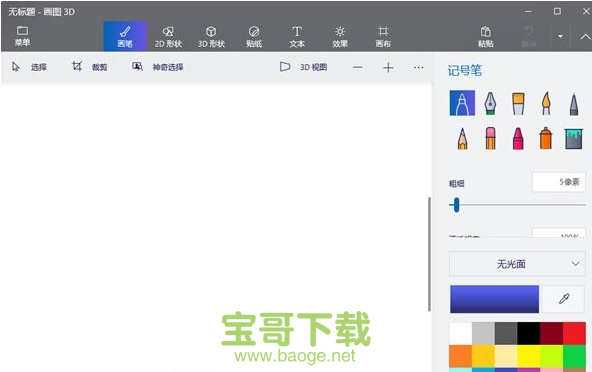The image size is (592, 372).
Task: Click the current blue color preview
Action: (494, 299)
